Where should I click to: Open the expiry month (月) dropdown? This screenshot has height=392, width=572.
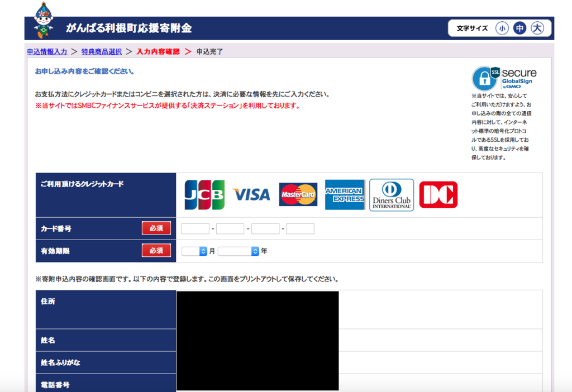[x=194, y=251]
